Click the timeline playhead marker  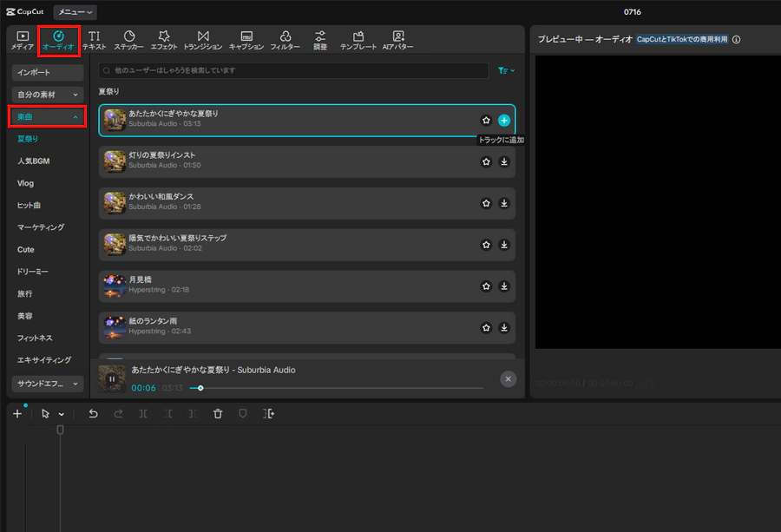click(x=60, y=430)
